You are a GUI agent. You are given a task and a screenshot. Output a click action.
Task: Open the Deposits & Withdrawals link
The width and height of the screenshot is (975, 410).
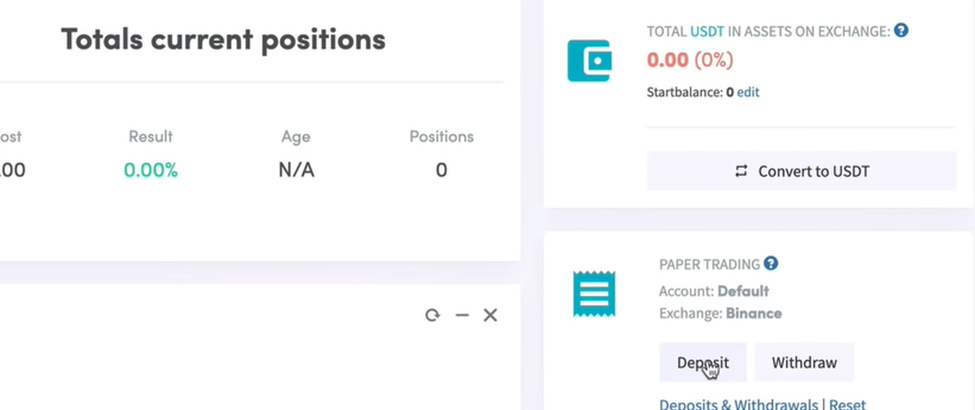[738, 404]
